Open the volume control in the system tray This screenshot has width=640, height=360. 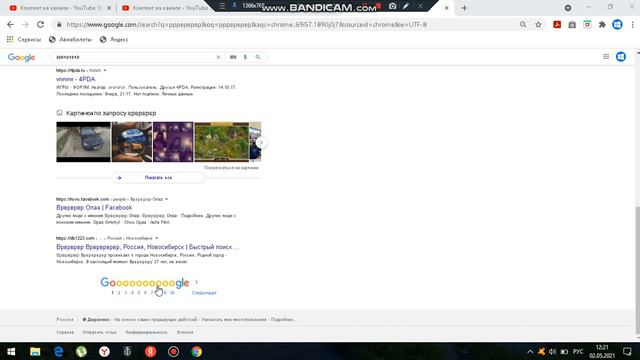click(552, 351)
